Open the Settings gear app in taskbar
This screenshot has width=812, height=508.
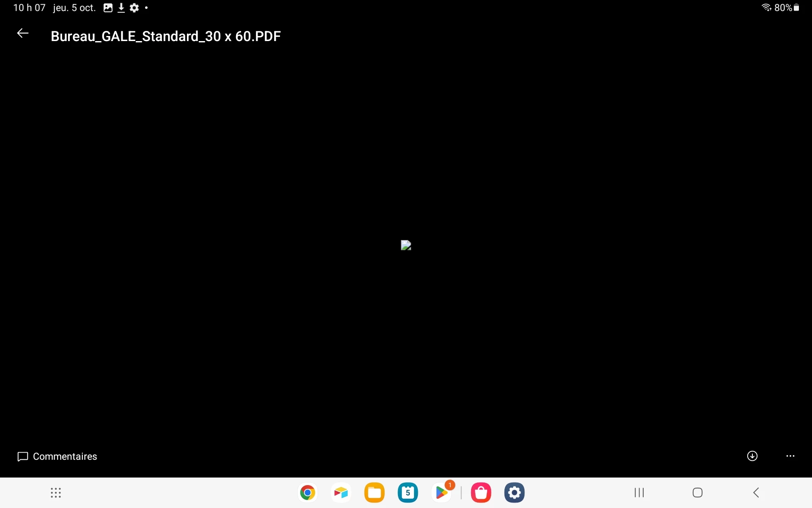pyautogui.click(x=514, y=493)
